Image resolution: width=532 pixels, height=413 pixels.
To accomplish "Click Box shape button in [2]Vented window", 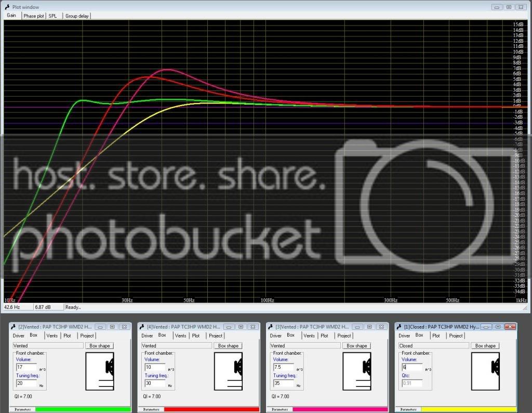I will [x=99, y=346].
